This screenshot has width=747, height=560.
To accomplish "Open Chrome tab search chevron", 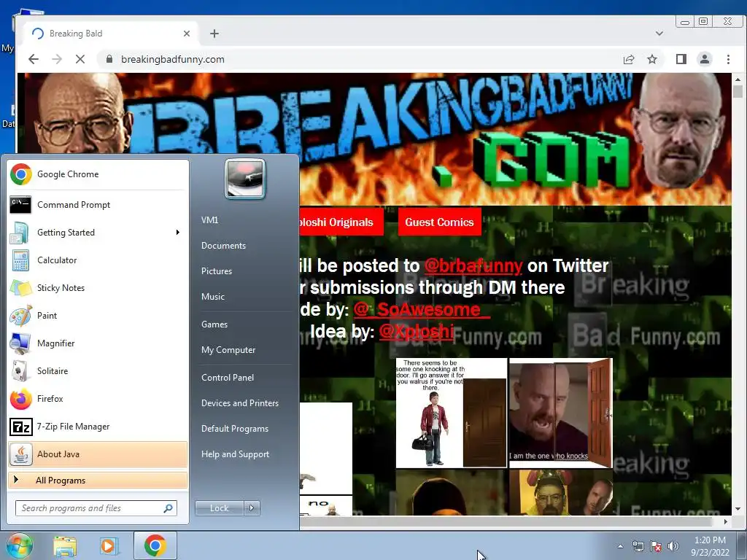I will [659, 34].
